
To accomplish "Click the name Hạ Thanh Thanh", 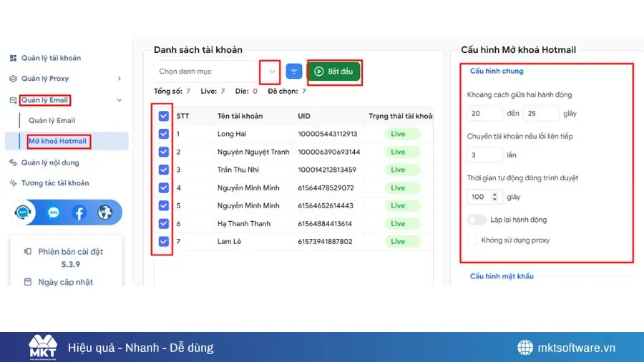I will coord(244,224).
